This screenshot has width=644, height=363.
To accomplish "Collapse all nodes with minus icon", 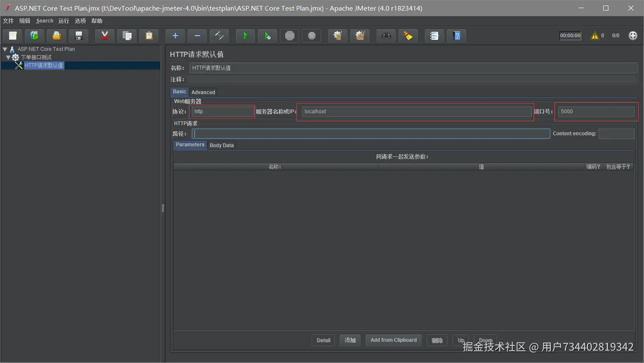I will [197, 36].
